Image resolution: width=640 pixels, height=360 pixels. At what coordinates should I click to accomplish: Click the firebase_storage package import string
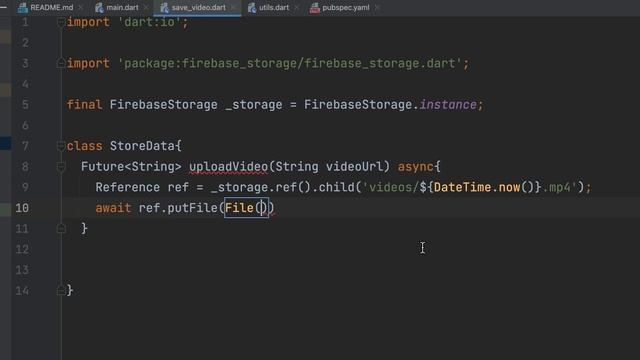click(290, 63)
